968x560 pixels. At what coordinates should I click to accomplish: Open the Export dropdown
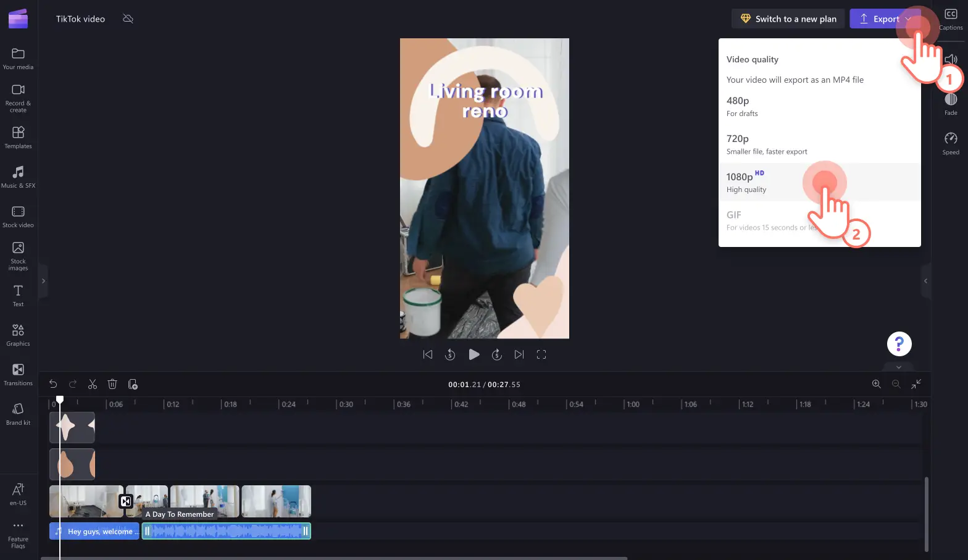(x=885, y=19)
